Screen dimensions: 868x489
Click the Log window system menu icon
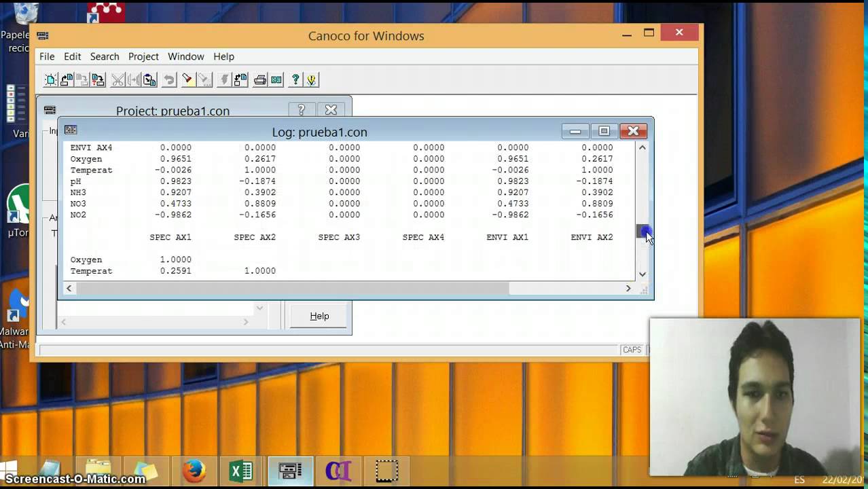[71, 130]
